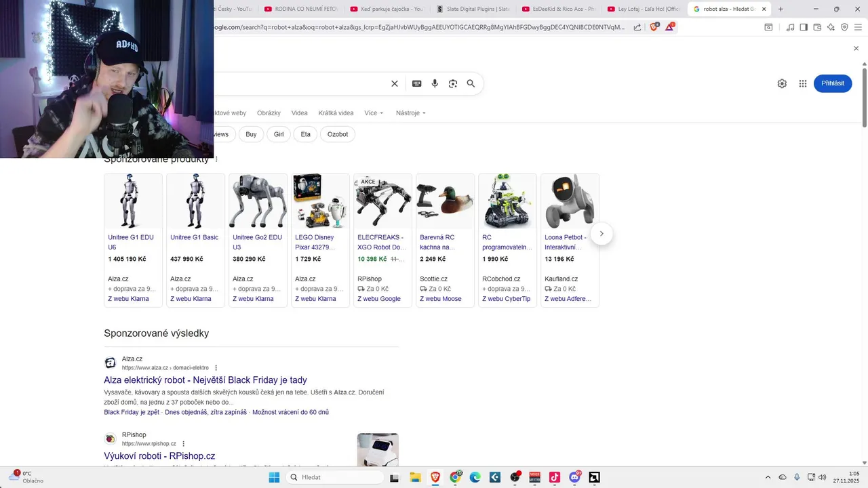Switch to 'EsDeeKid & Rico Ace' tab
The height and width of the screenshot is (488, 868).
pyautogui.click(x=559, y=9)
